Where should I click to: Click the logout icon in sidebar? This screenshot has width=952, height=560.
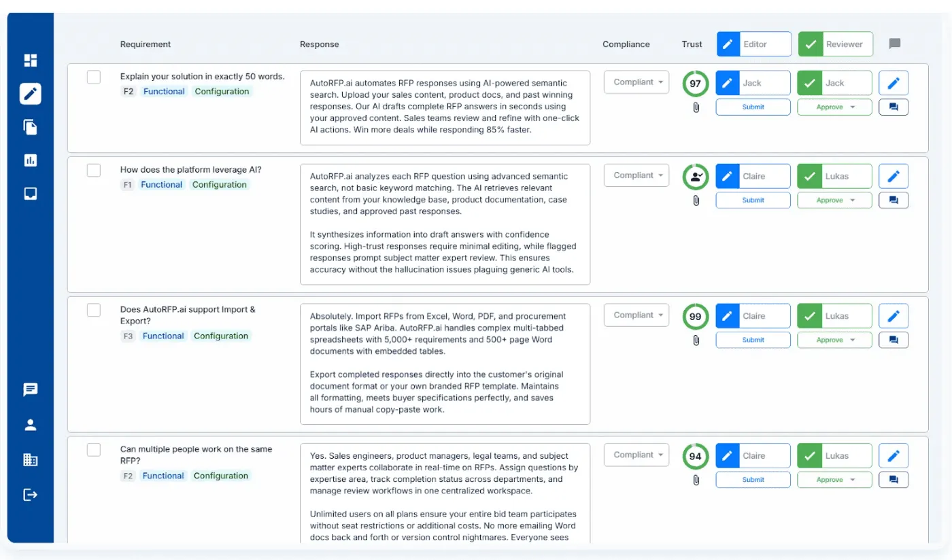tap(30, 495)
